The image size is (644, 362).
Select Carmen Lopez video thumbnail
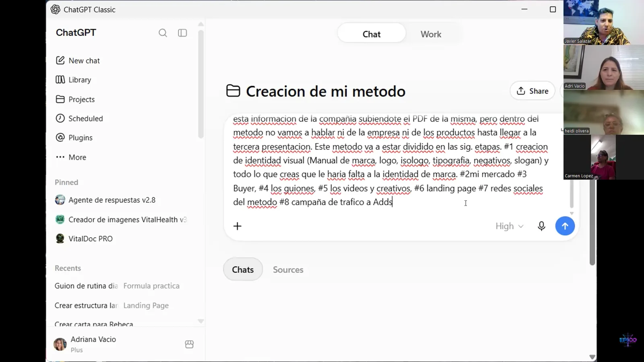[x=603, y=157]
